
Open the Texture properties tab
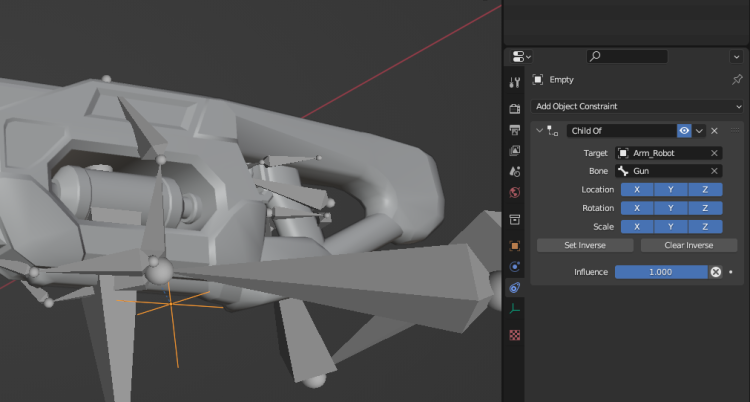(515, 335)
